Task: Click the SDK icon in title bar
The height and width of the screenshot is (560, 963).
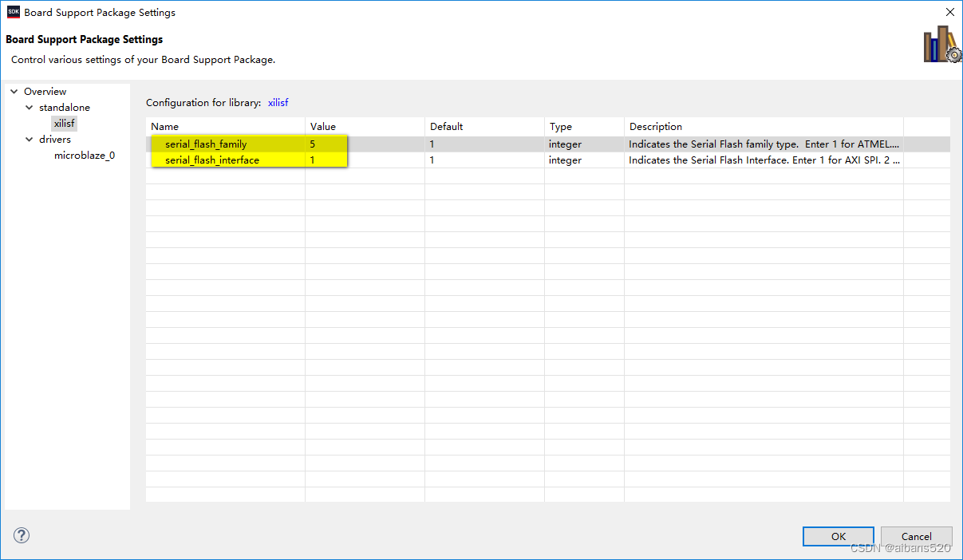Action: click(12, 12)
